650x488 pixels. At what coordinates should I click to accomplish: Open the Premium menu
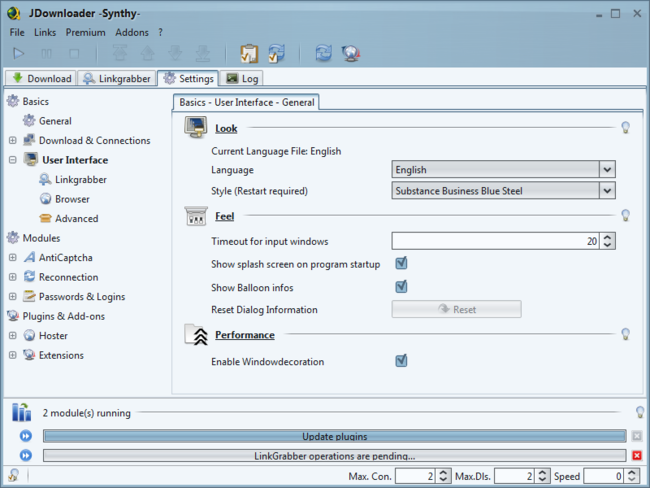click(x=85, y=32)
